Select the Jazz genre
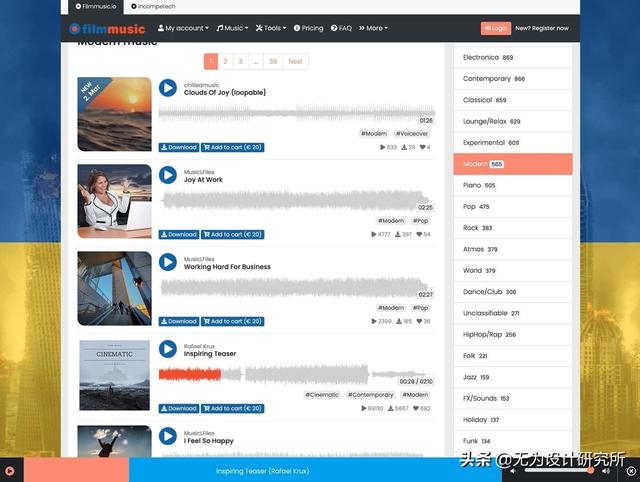 [513, 377]
